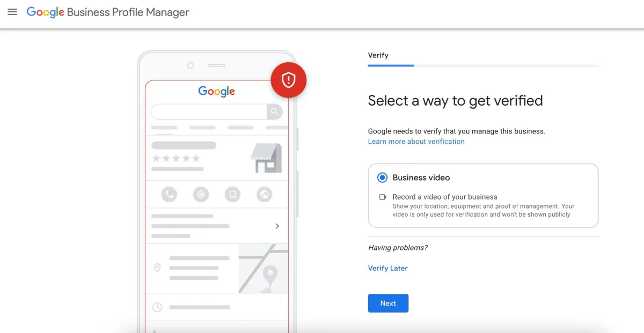Click the Business video option card
Viewport: 644px width, 333px height.
coord(483,196)
